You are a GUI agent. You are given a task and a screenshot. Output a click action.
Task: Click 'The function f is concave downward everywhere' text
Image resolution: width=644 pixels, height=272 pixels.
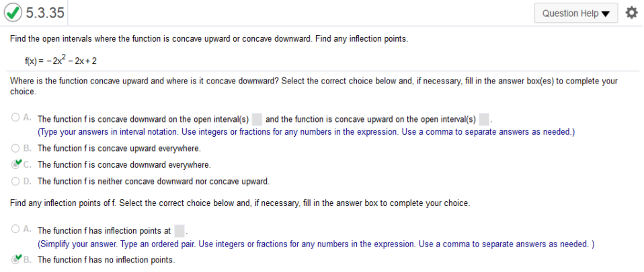click(x=124, y=164)
